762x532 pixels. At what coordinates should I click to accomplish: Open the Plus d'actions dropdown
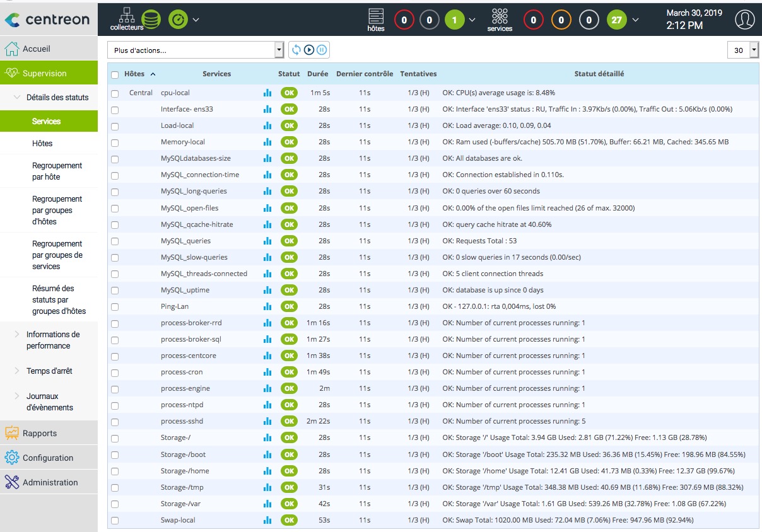click(196, 50)
